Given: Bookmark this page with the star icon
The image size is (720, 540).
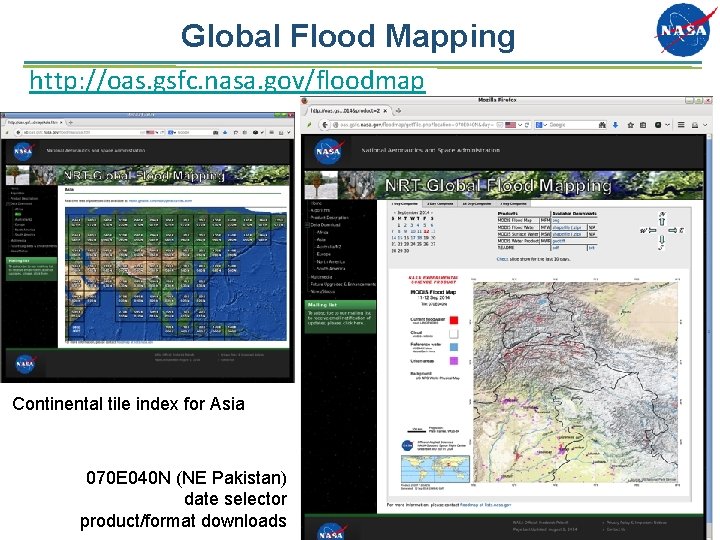Looking at the screenshot, I should 630,125.
